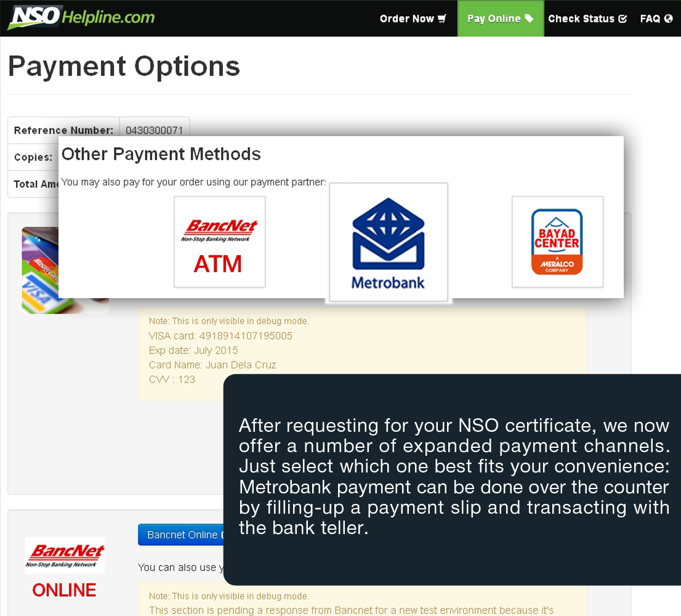The width and height of the screenshot is (681, 616).
Task: Choose the Metrobank payment option logo
Action: tap(389, 243)
